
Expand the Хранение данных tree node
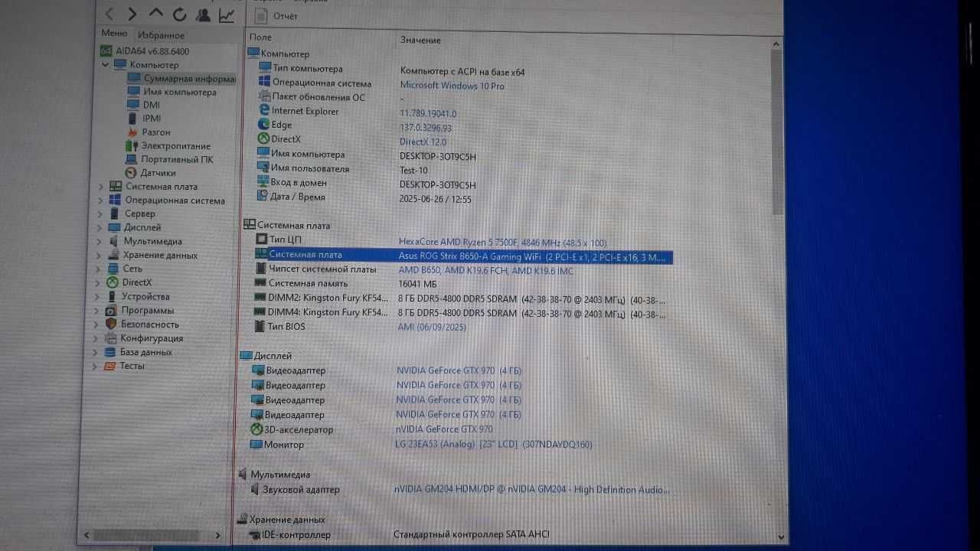(x=100, y=256)
